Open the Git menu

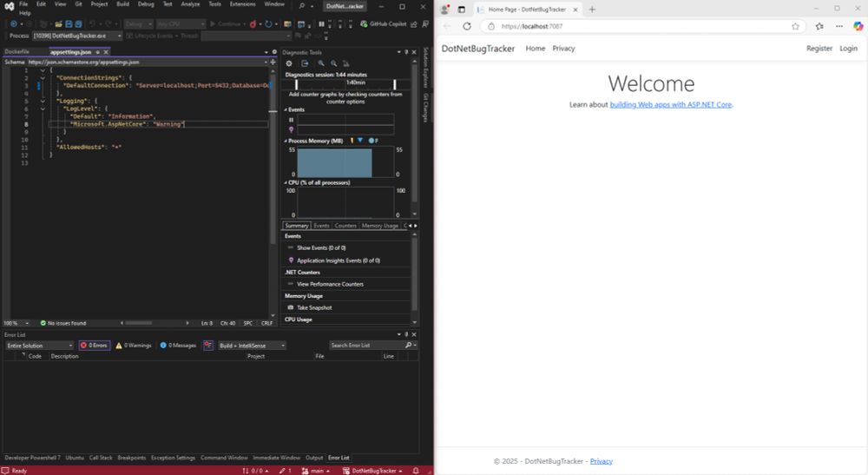click(x=79, y=3)
